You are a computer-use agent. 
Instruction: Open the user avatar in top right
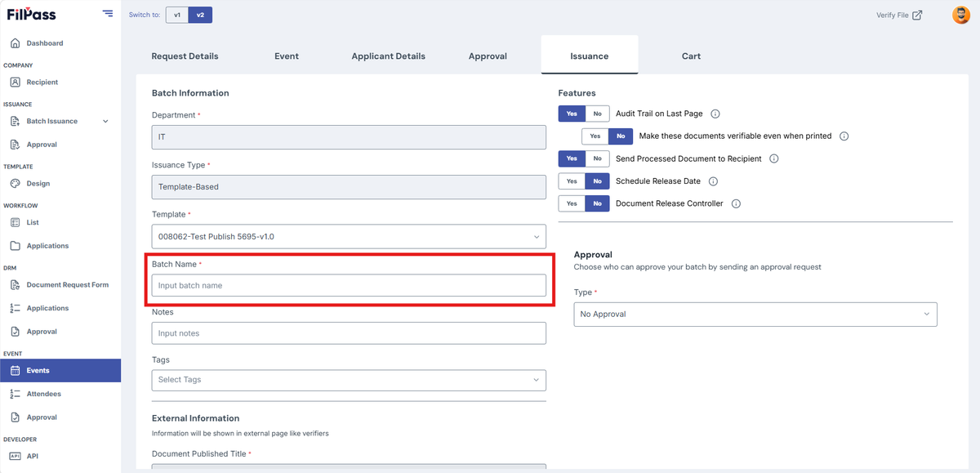(x=961, y=15)
